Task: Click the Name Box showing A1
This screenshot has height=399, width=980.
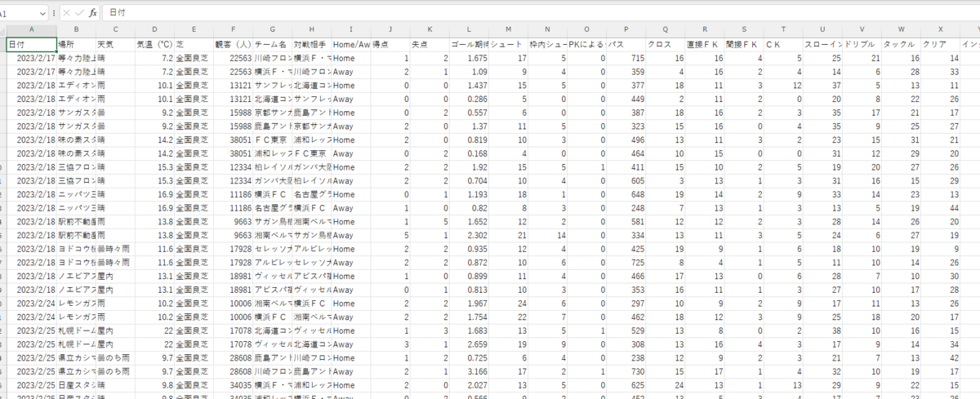Action: 18,14
